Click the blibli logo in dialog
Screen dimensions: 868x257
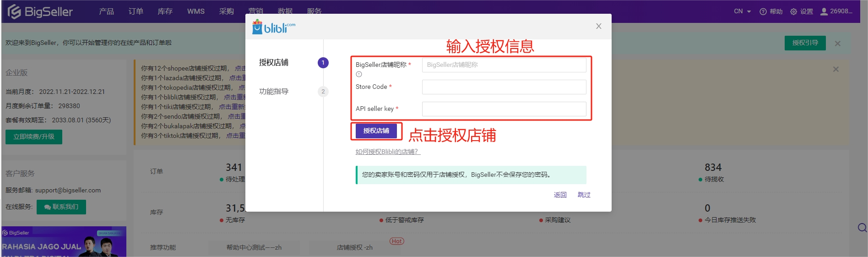click(x=273, y=27)
